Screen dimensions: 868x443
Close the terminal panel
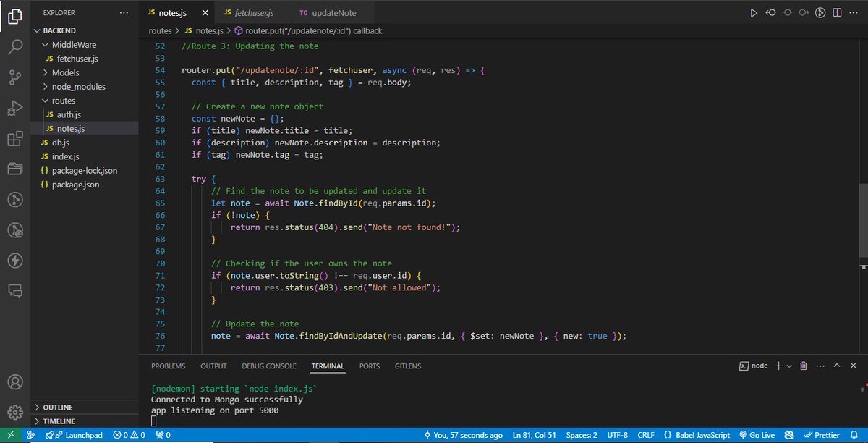(x=854, y=366)
